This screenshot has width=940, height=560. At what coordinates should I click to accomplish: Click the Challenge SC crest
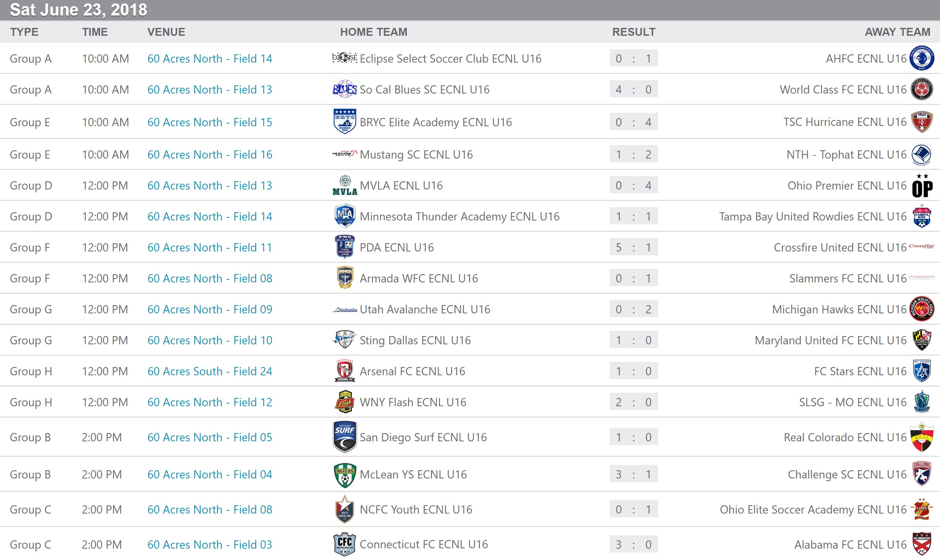tap(922, 474)
